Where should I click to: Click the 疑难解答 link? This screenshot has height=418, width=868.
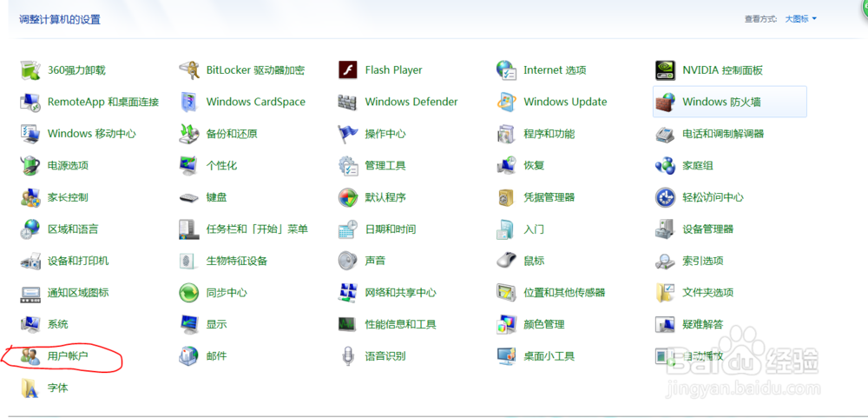tap(703, 324)
